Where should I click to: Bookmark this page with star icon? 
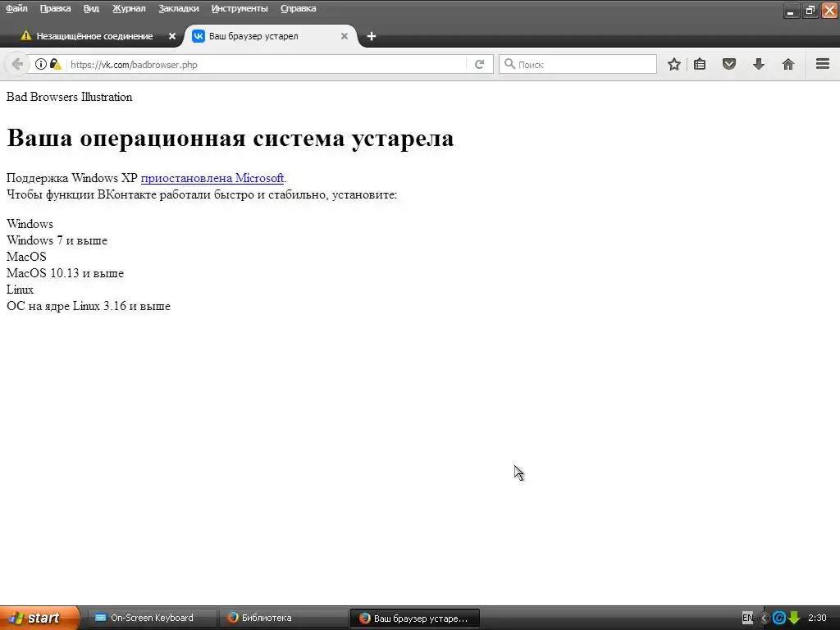click(674, 64)
